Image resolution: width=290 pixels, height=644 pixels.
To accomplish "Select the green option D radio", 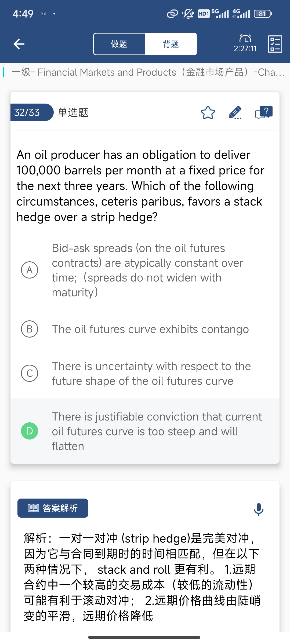I will coord(30,431).
